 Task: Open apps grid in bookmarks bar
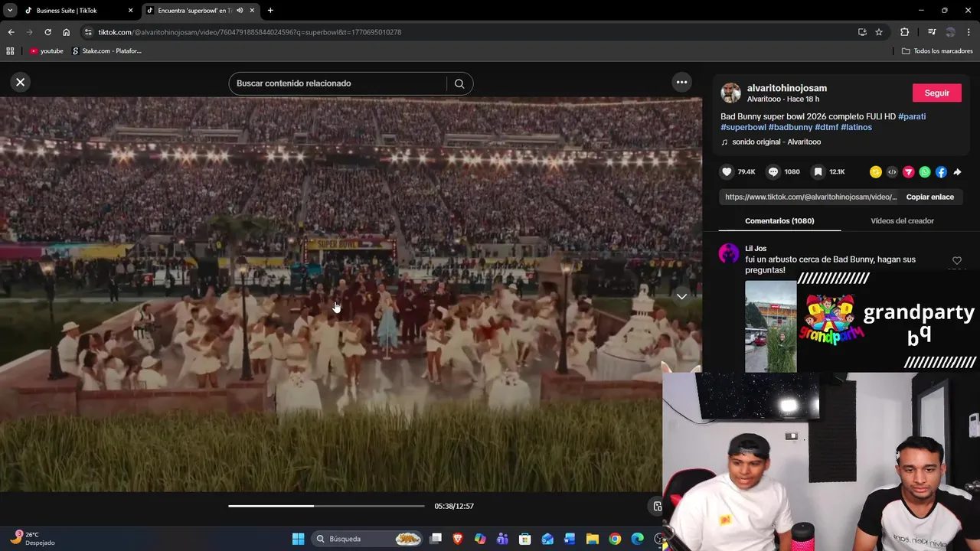click(x=10, y=51)
